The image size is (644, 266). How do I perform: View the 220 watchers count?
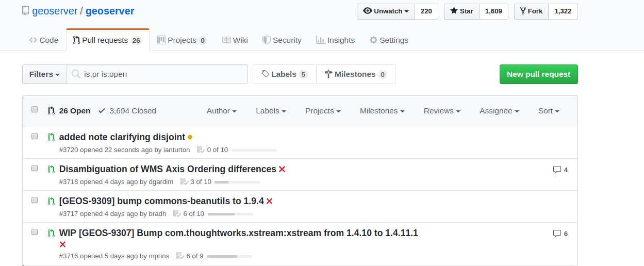point(426,11)
